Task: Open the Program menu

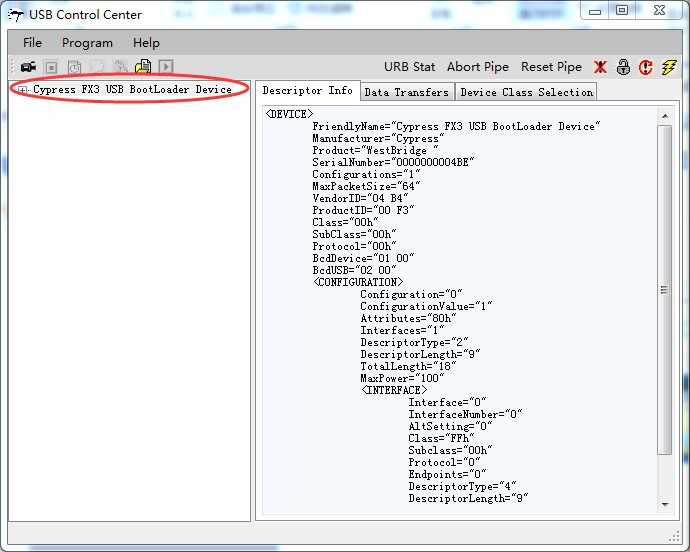Action: (x=87, y=43)
